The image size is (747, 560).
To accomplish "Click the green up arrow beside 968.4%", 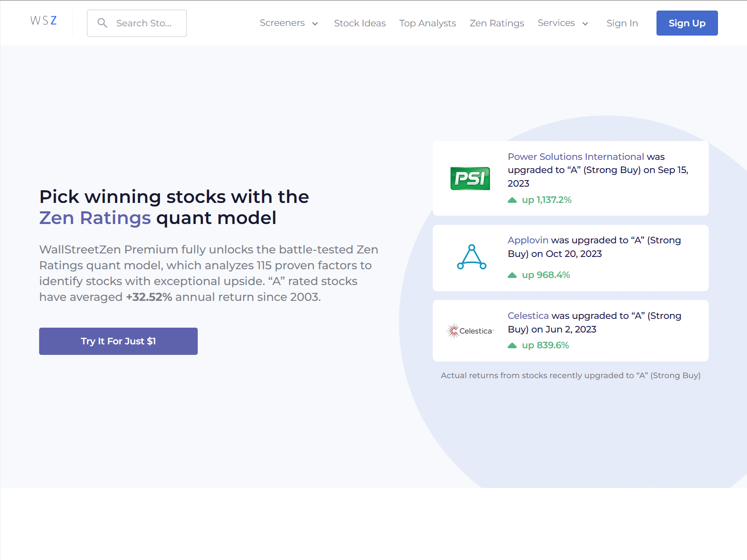I will click(512, 275).
